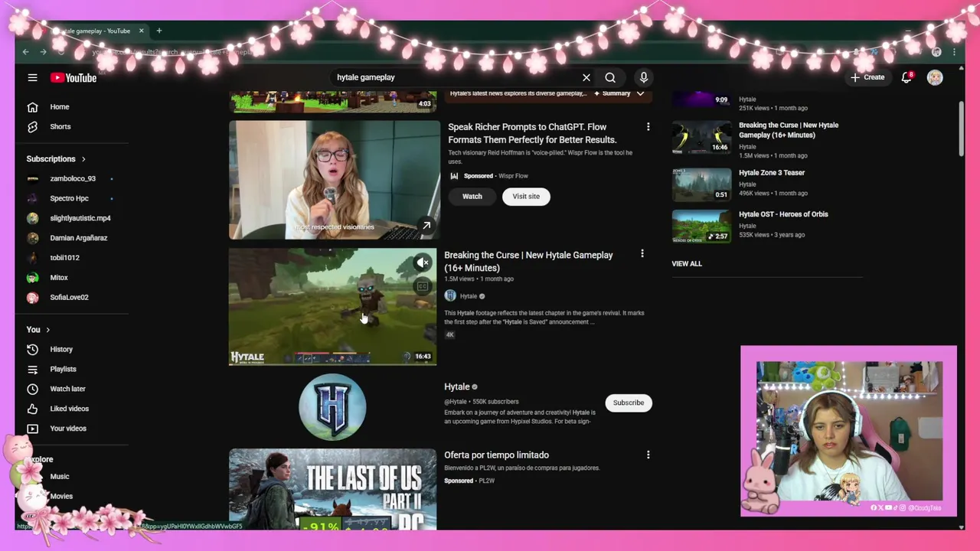Open the Create menu
Viewport: 980px width, 551px height.
click(867, 77)
